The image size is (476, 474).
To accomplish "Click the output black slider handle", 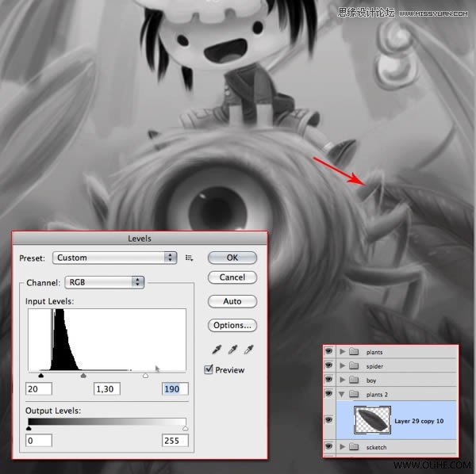I will click(29, 428).
